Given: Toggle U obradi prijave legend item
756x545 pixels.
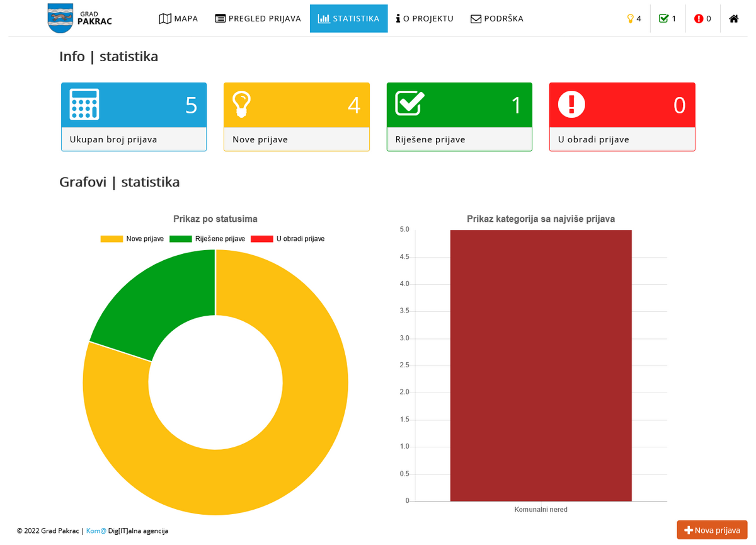Looking at the screenshot, I should (x=288, y=239).
